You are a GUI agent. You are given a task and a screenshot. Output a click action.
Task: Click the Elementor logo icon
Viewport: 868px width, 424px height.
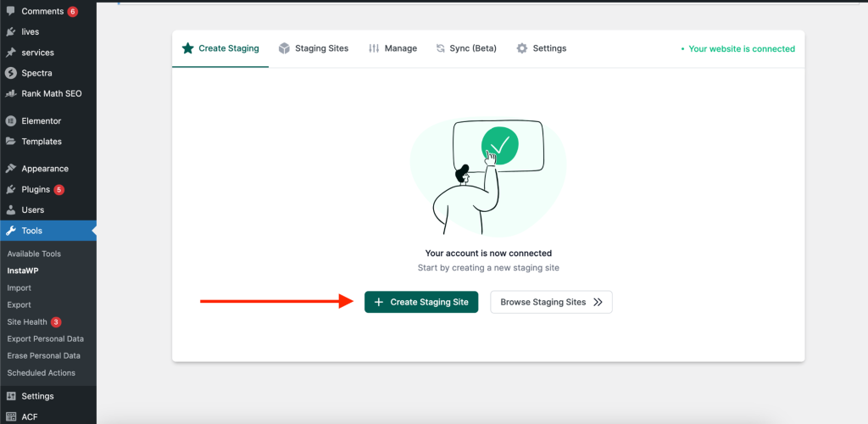click(10, 120)
